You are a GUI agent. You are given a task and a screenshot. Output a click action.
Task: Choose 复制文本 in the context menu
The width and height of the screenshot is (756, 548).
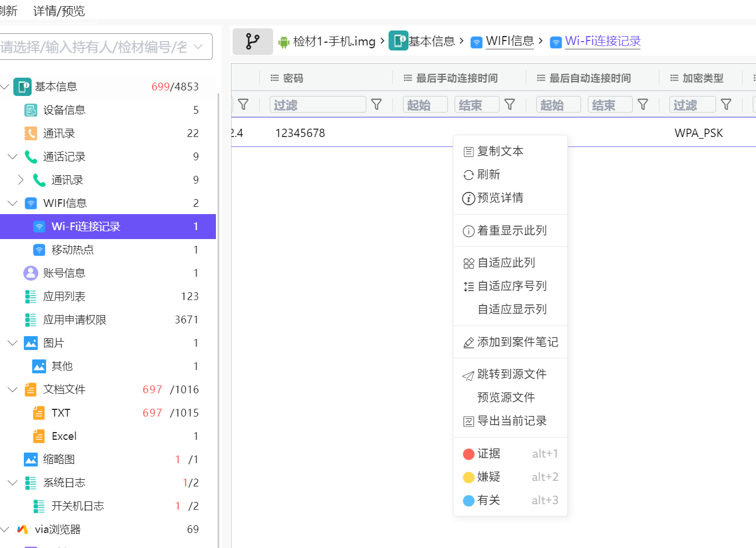[x=510, y=151]
